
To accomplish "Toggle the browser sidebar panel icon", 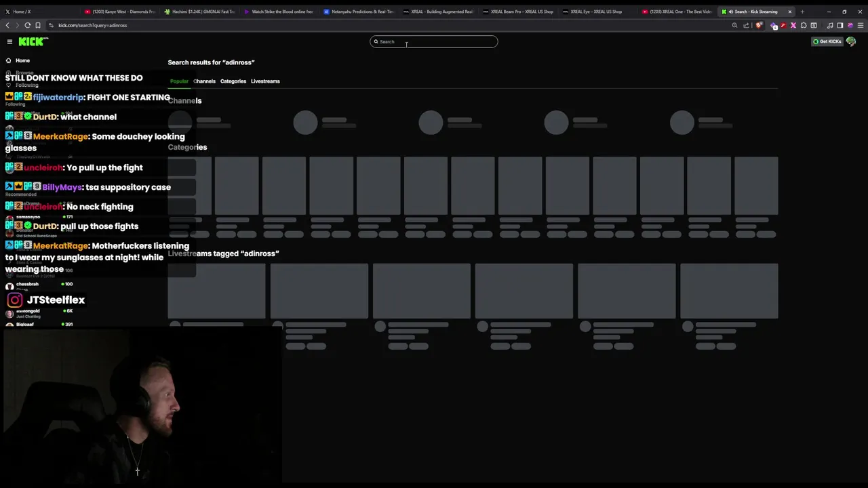I will (840, 26).
